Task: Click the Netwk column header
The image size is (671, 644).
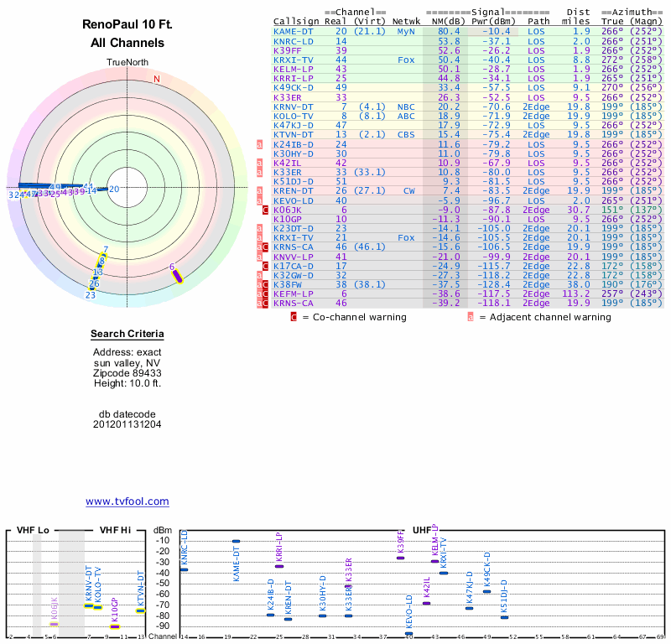Action: click(x=406, y=21)
